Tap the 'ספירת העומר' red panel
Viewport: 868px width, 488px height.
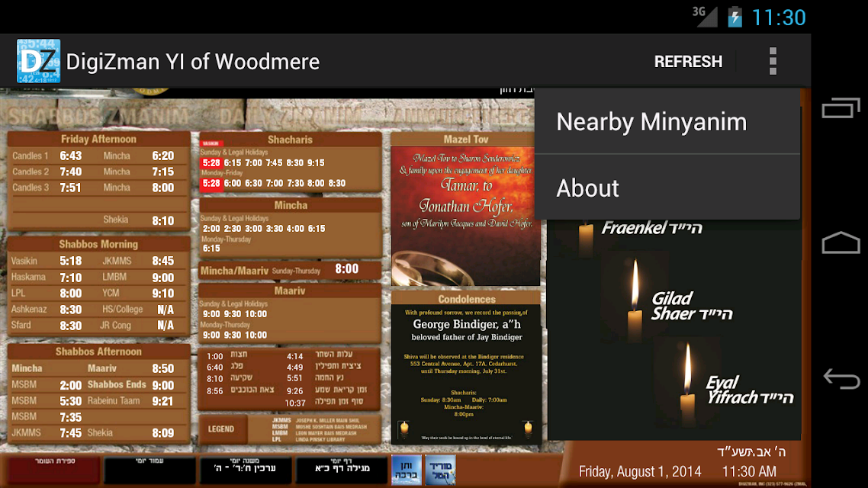(x=53, y=469)
